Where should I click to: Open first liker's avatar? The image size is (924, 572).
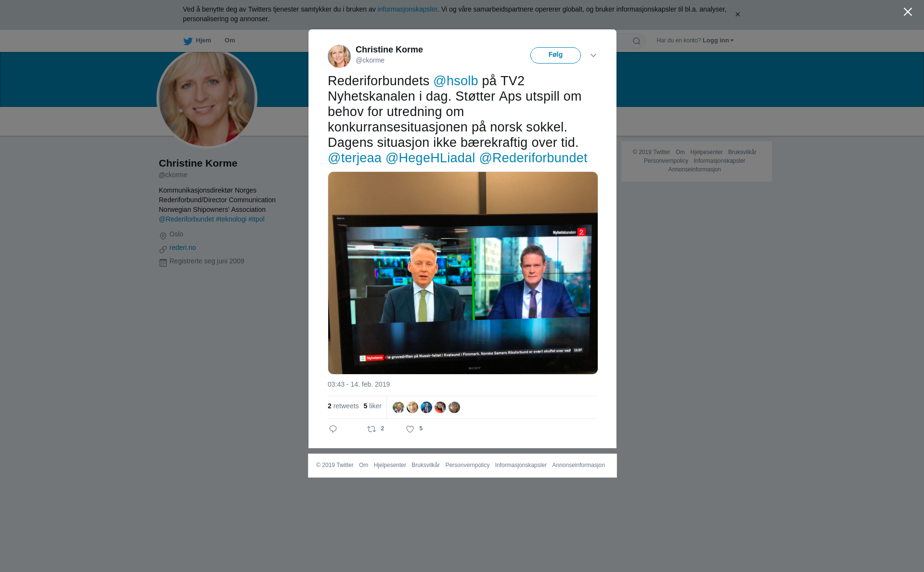tap(398, 407)
